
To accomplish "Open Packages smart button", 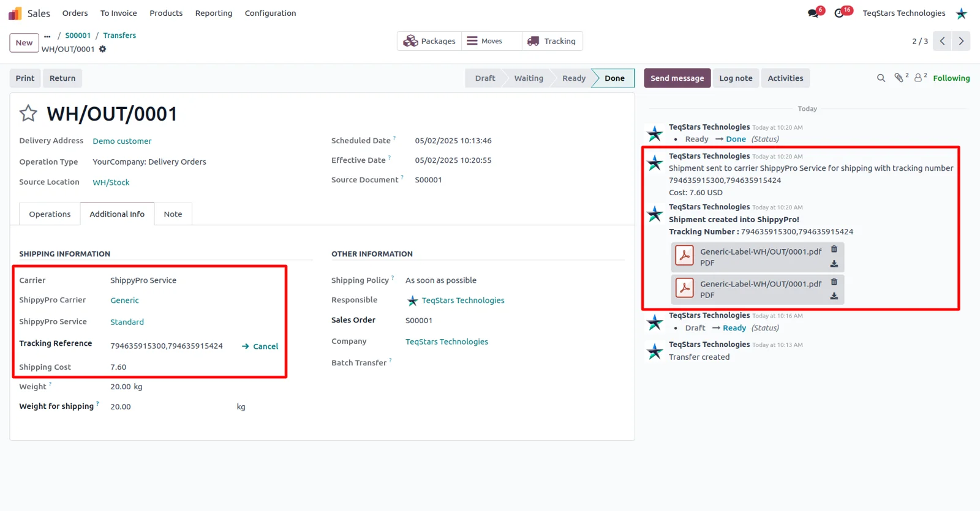I will [429, 41].
